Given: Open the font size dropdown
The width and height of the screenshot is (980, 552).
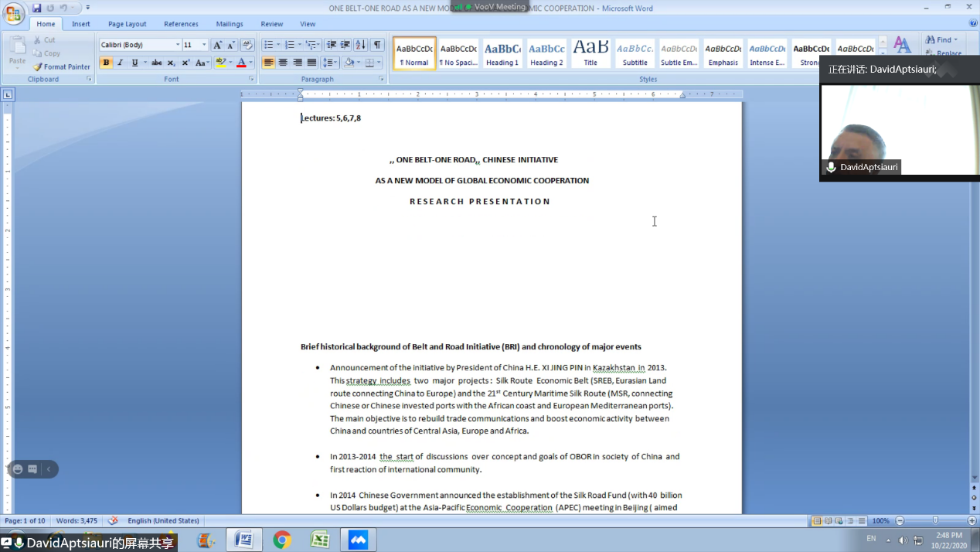Looking at the screenshot, I should point(204,45).
